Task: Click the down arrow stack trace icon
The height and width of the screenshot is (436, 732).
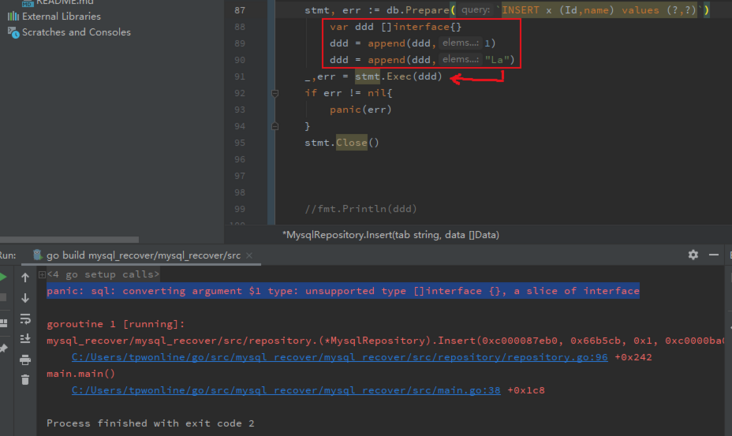Action: (x=25, y=298)
